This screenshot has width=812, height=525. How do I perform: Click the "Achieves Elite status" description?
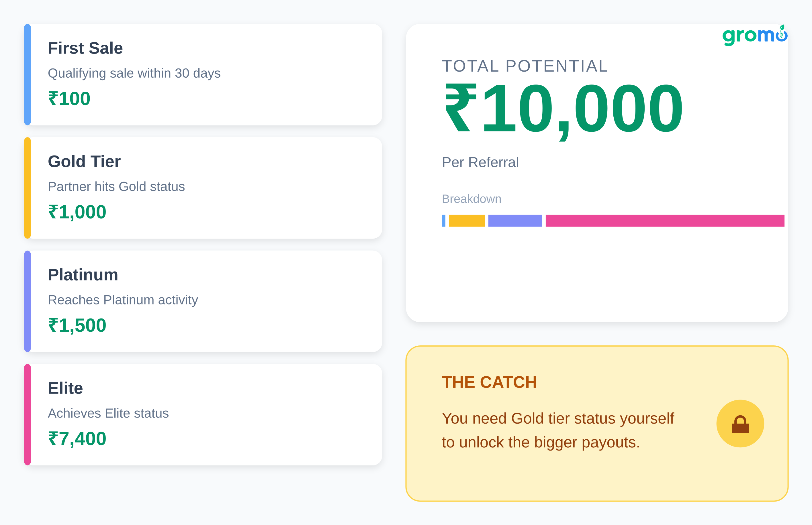click(108, 413)
